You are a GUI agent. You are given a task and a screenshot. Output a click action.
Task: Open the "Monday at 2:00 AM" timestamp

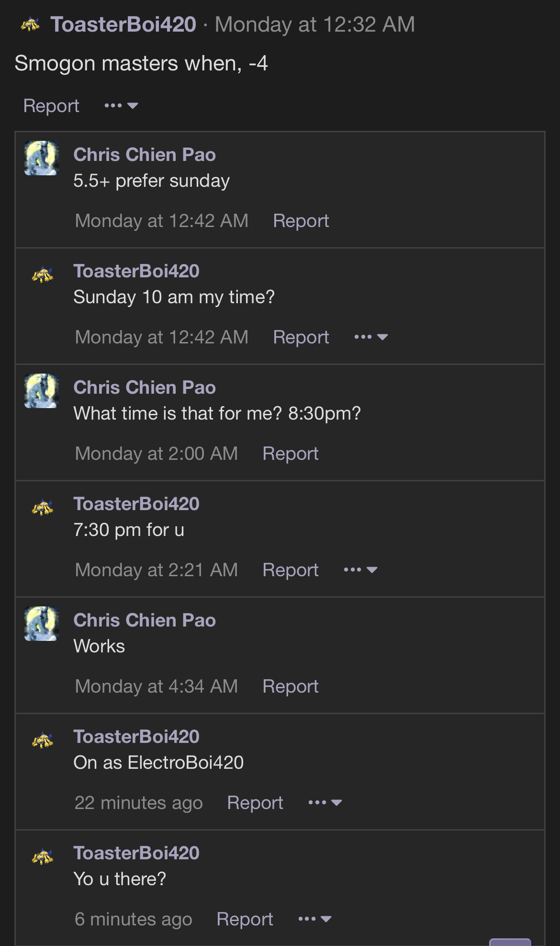point(157,454)
